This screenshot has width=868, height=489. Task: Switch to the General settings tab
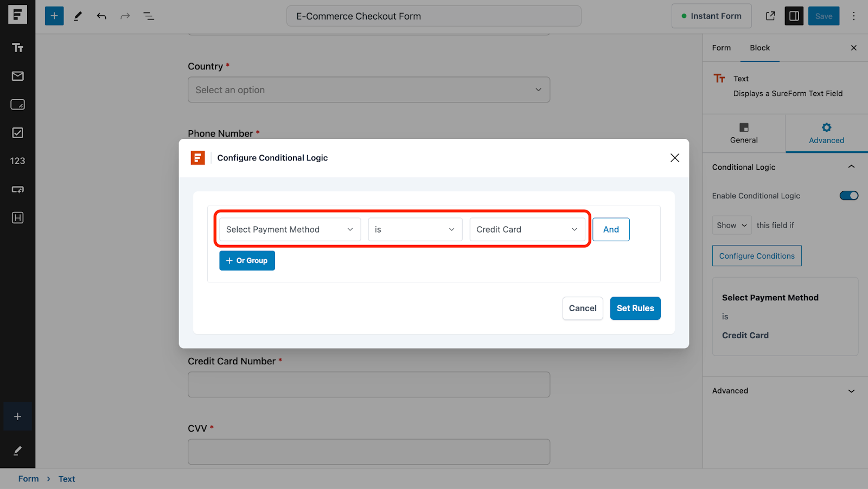[x=744, y=133]
